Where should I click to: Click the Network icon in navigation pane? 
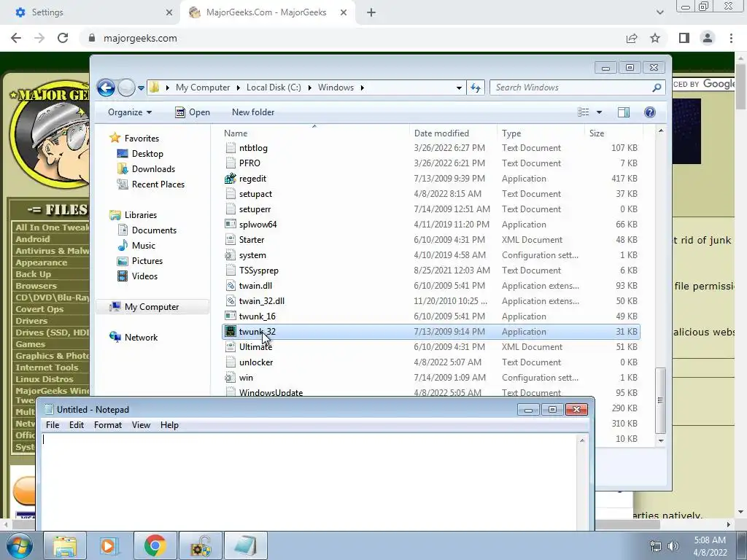[115, 337]
